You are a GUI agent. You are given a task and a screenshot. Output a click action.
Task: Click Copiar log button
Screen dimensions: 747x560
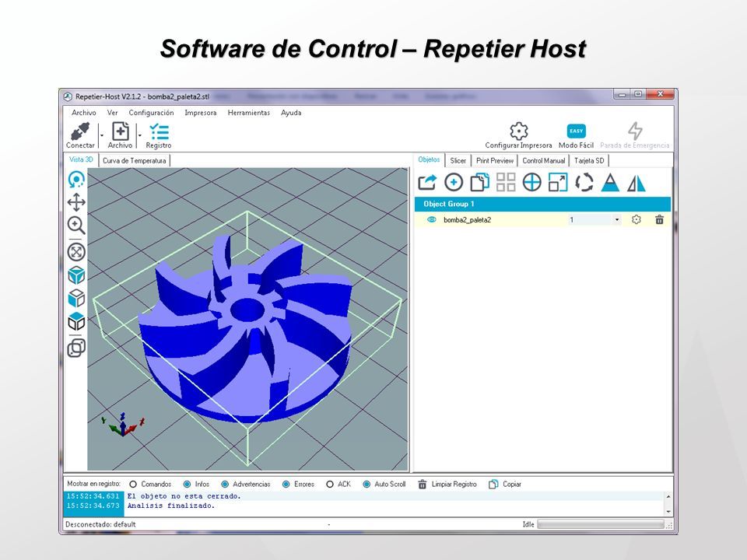[x=505, y=485]
